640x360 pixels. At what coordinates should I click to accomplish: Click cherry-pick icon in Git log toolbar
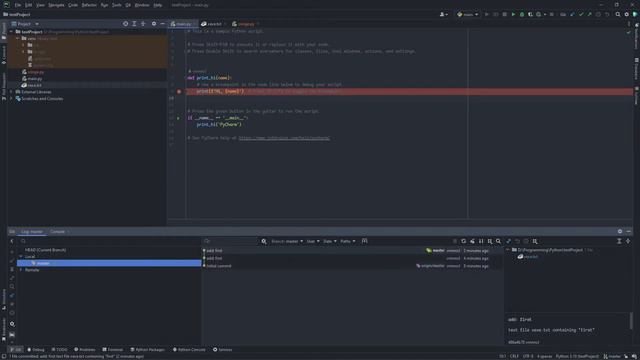(x=472, y=241)
